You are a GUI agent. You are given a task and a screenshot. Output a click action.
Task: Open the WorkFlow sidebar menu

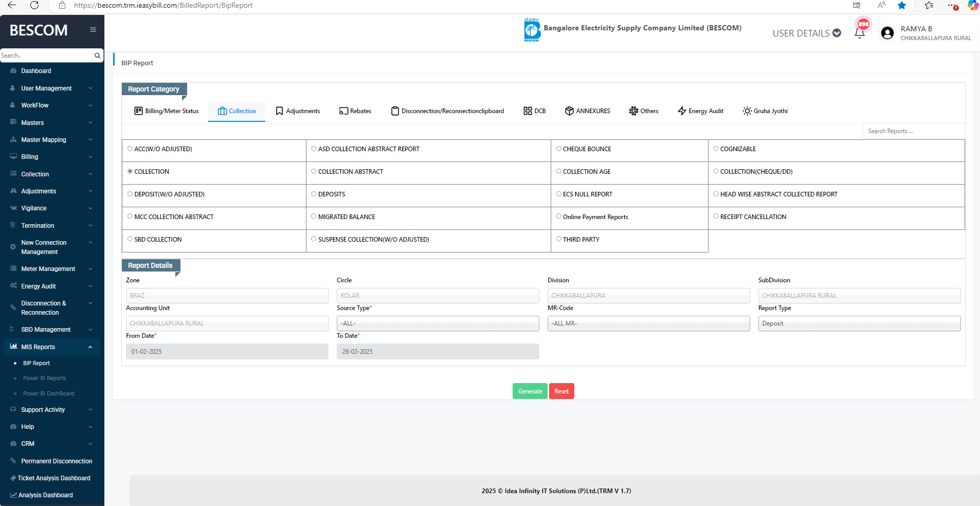pyautogui.click(x=51, y=105)
